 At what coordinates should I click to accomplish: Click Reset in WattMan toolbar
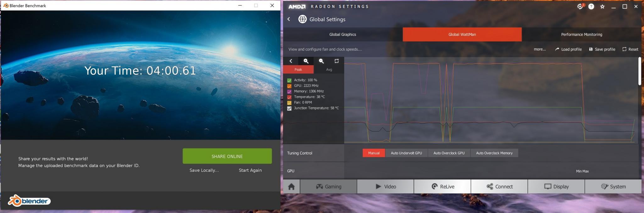pos(630,49)
